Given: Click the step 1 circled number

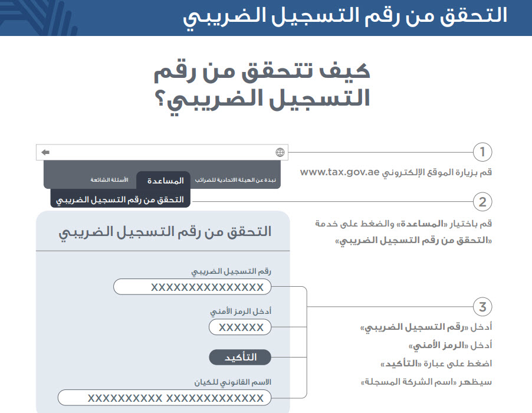Looking at the screenshot, I should (x=482, y=152).
